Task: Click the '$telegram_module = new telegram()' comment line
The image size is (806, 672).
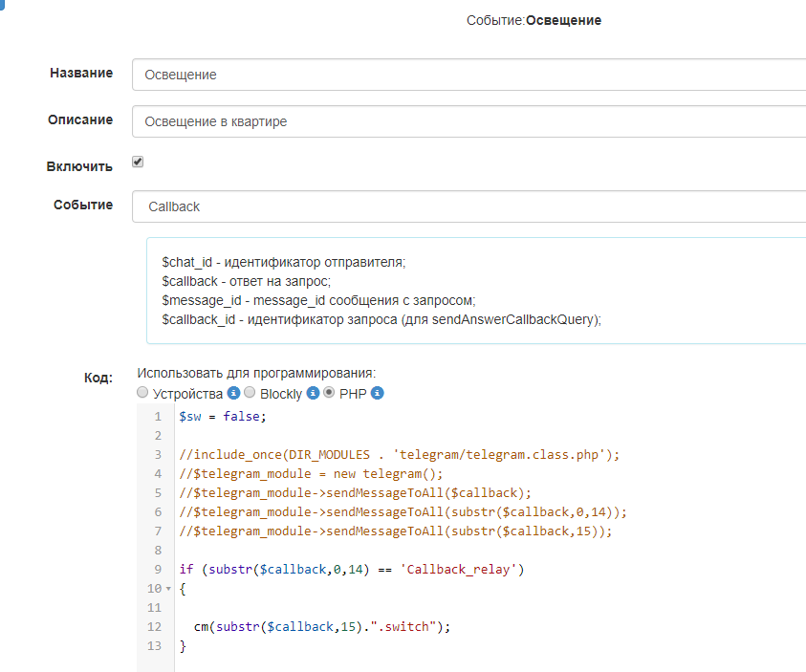Action: [x=311, y=474]
